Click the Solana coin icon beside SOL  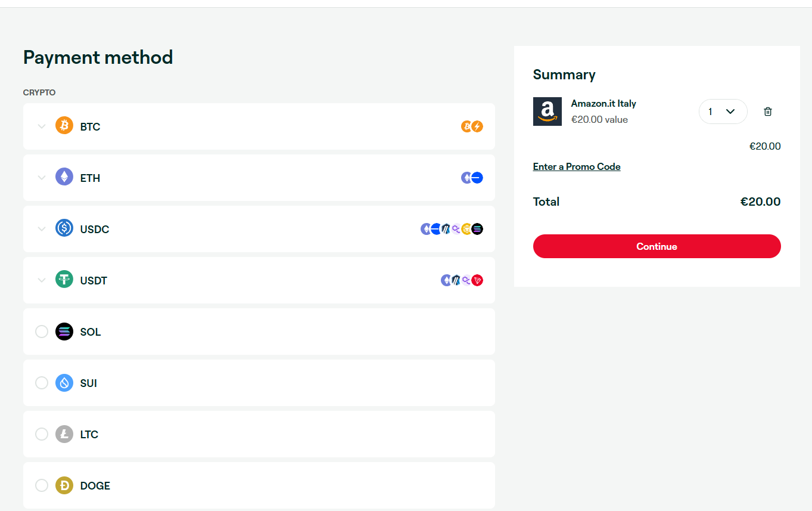pyautogui.click(x=64, y=331)
